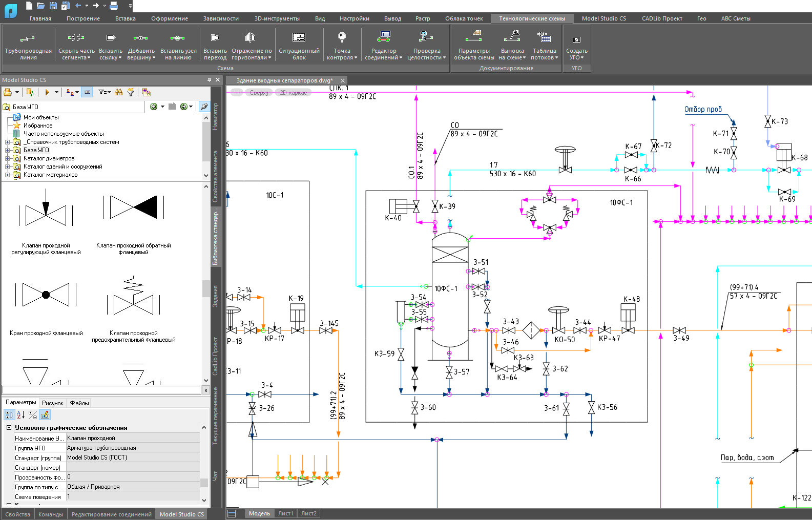Click the alphabetical sort A-Z icon

point(21,415)
